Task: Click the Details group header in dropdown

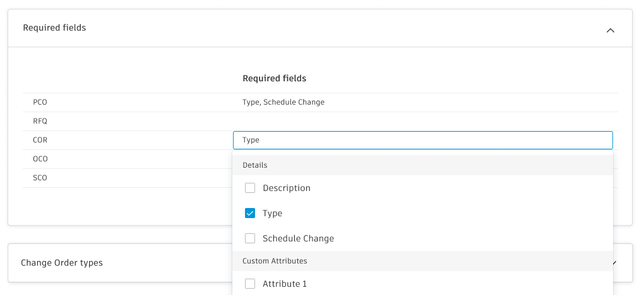Action: 255,165
